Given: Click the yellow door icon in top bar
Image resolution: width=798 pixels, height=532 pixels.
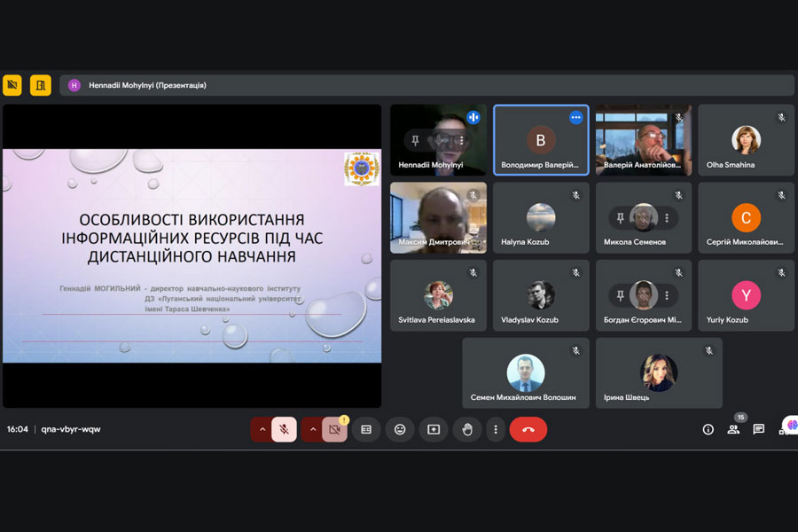Looking at the screenshot, I should click(40, 85).
